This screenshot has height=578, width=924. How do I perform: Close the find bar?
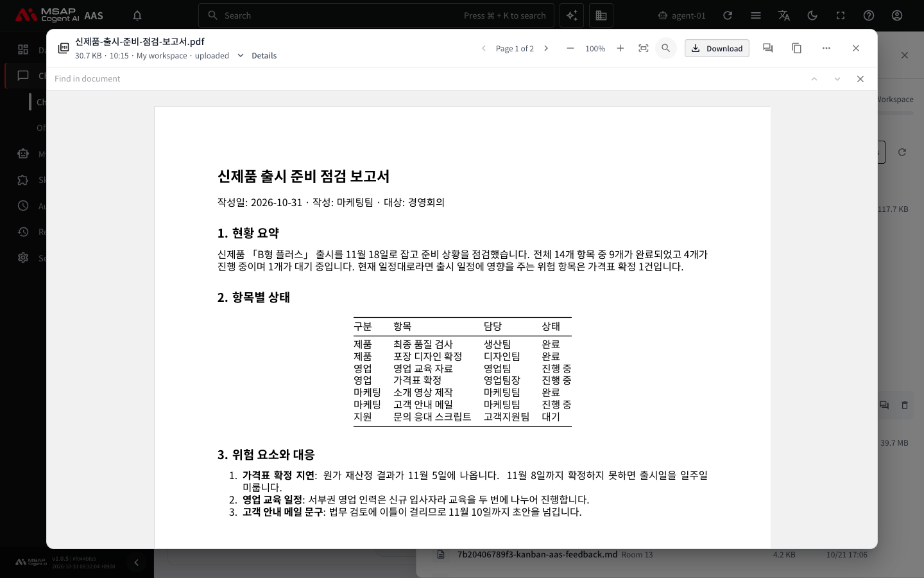860,78
